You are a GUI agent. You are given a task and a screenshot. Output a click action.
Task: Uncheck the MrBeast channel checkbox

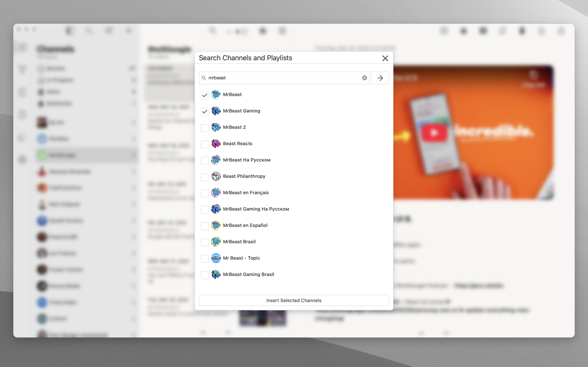click(205, 95)
